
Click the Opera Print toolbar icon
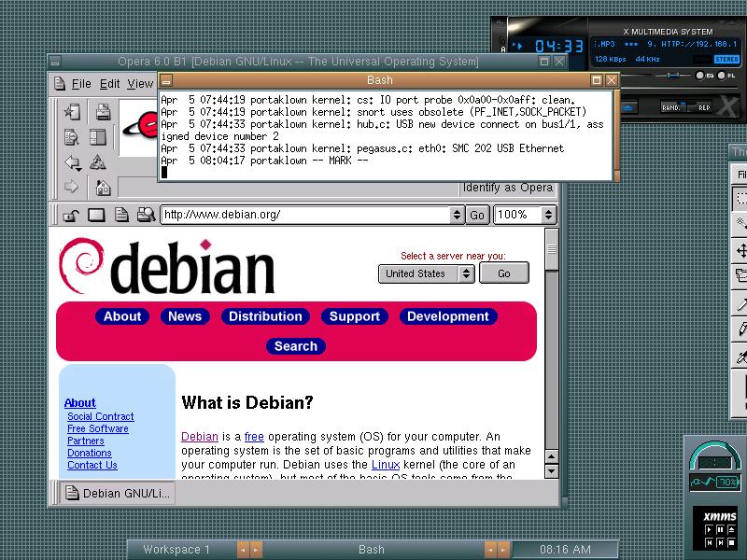click(103, 112)
